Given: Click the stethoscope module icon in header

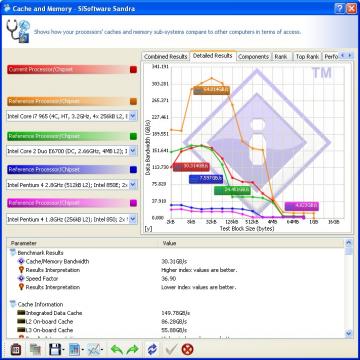Looking at the screenshot, I should 18,31.
